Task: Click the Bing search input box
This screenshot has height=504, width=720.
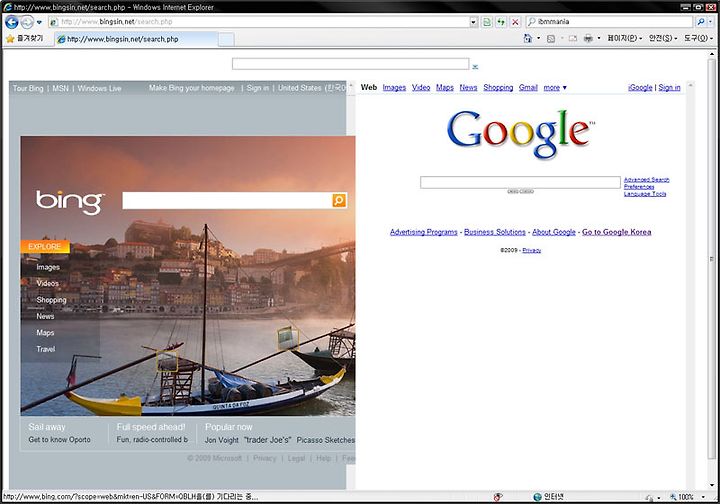Action: (227, 201)
